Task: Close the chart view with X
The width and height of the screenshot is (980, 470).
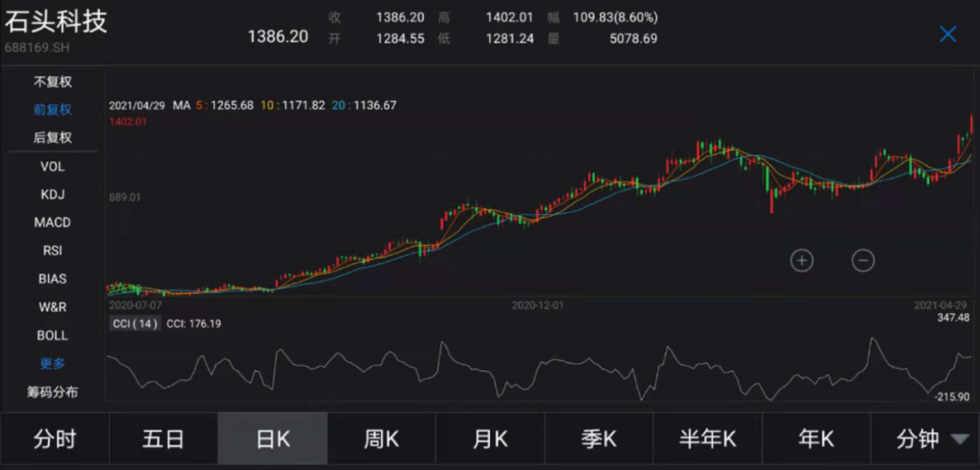Action: (948, 34)
